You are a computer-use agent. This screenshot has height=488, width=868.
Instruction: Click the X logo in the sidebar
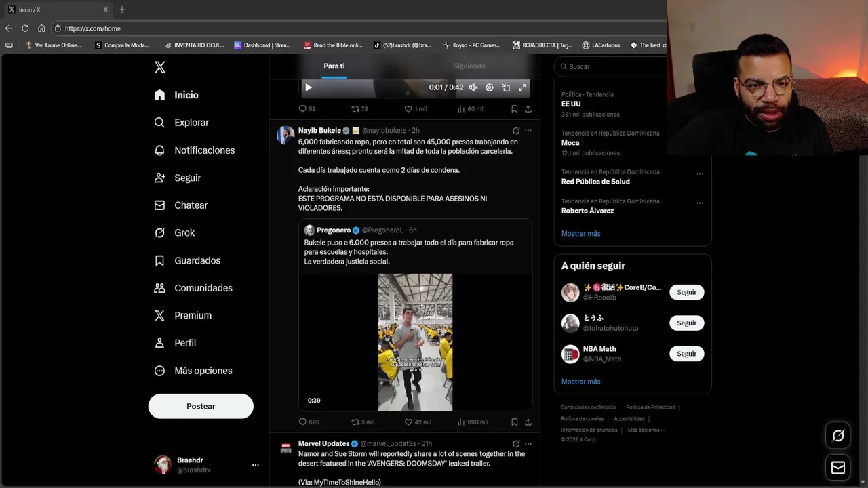click(159, 67)
